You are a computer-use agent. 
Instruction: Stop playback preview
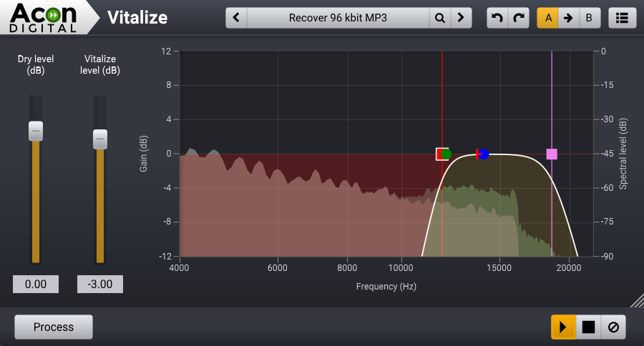[x=589, y=327]
